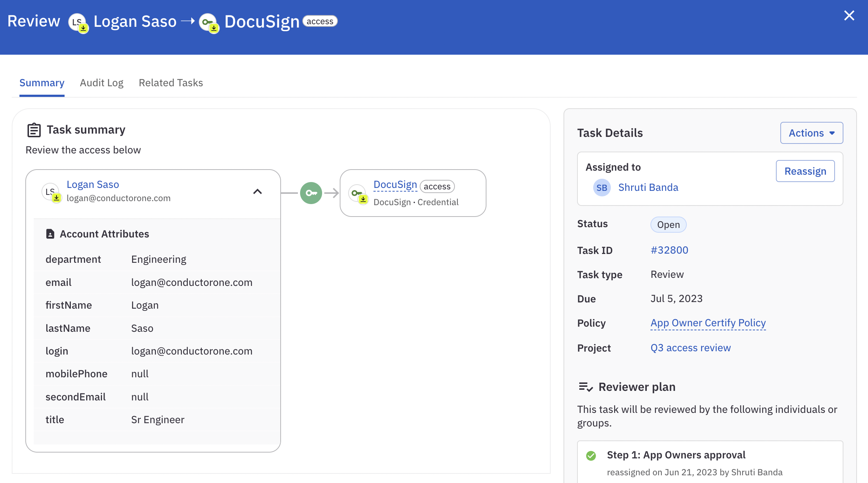Close the review panel with the X

click(x=849, y=15)
